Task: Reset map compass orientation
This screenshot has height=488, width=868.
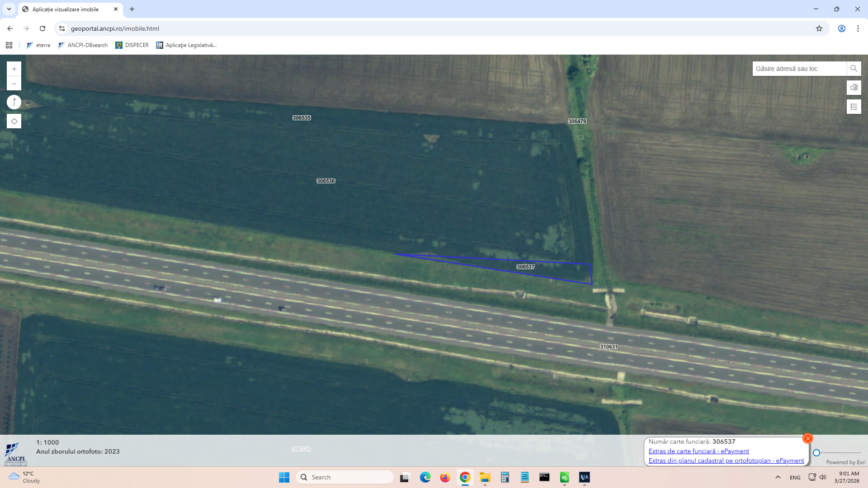Action: pyautogui.click(x=14, y=102)
